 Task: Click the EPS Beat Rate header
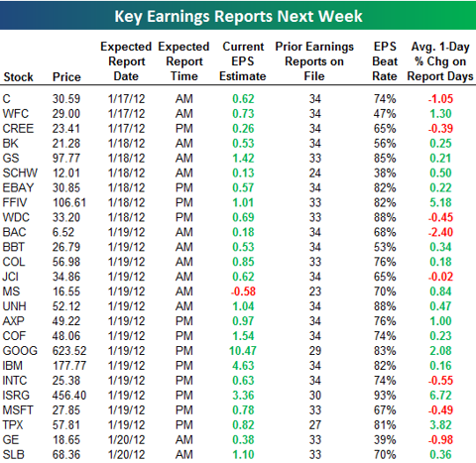click(x=385, y=61)
